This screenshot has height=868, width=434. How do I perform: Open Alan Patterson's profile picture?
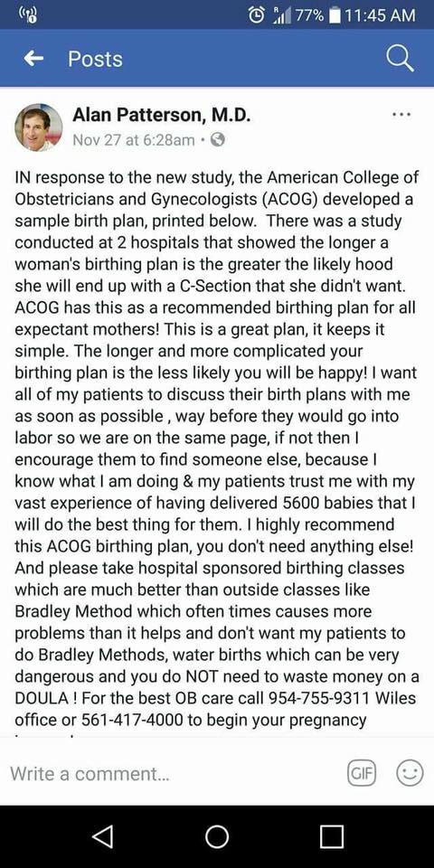[38, 127]
